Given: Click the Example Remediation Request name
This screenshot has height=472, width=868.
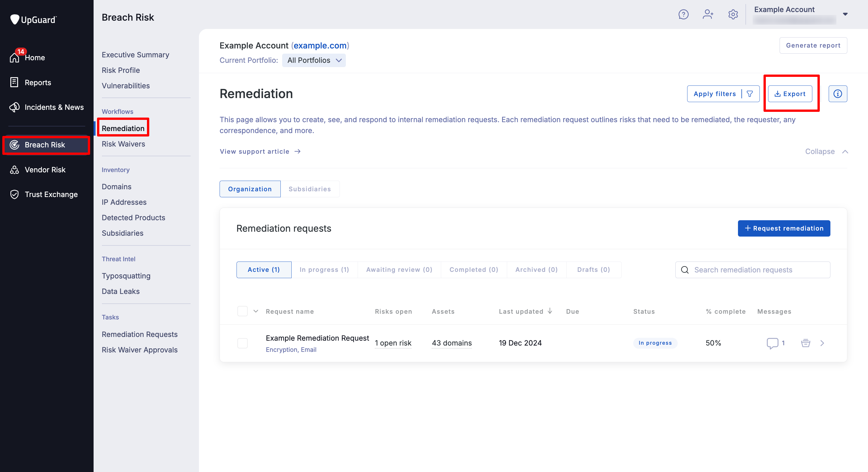Looking at the screenshot, I should click(317, 338).
